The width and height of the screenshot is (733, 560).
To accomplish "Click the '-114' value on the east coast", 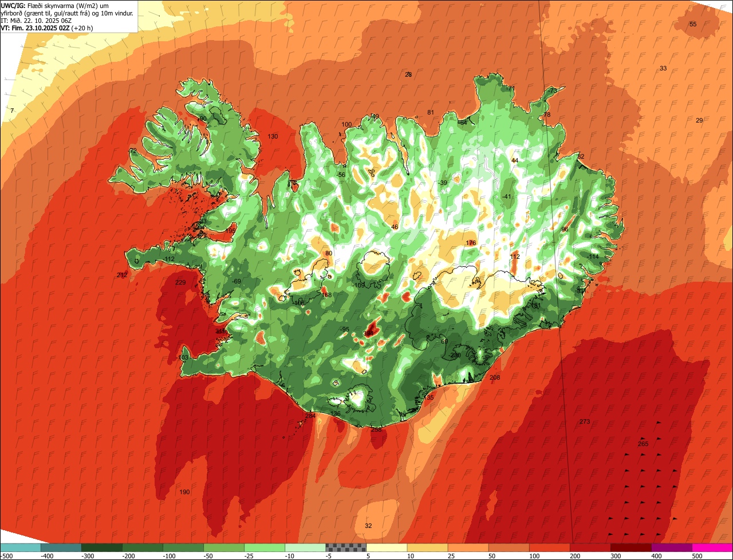I will pos(593,257).
